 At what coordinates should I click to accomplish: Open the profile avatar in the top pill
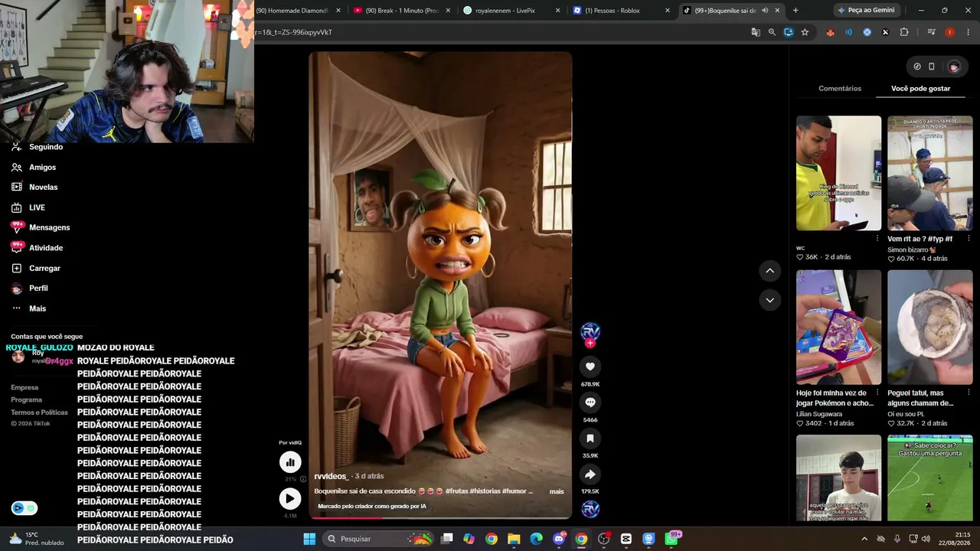[x=954, y=67]
